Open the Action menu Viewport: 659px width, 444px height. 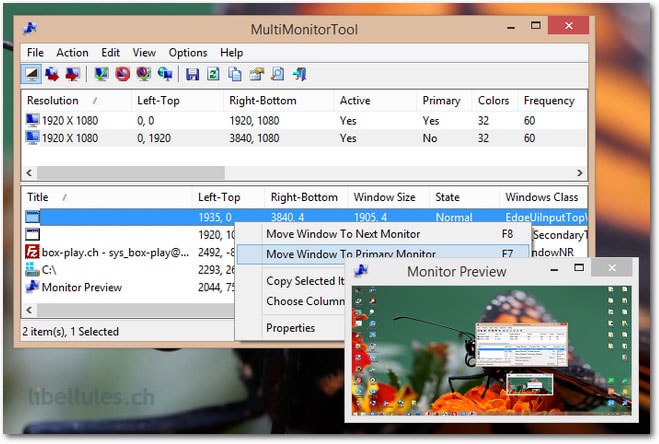(x=72, y=53)
